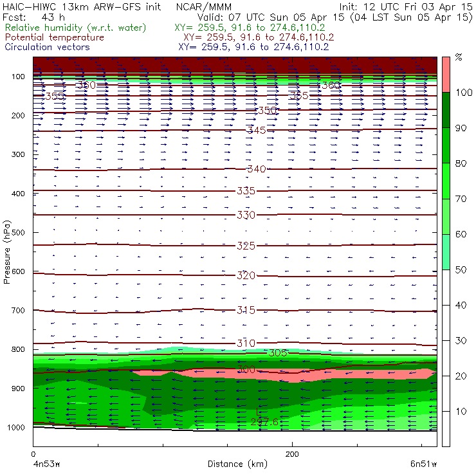
Task: Select the 'NCAR/MMM' header text
Action: click(204, 6)
